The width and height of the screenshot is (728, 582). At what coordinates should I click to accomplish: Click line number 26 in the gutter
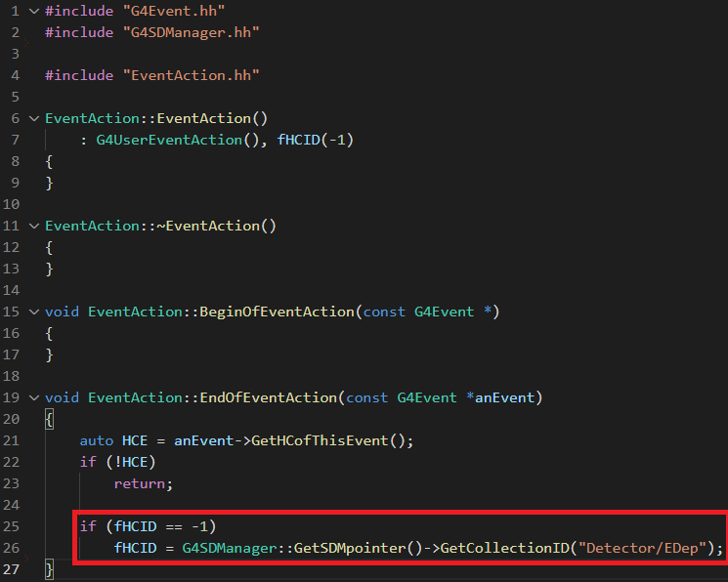point(12,548)
